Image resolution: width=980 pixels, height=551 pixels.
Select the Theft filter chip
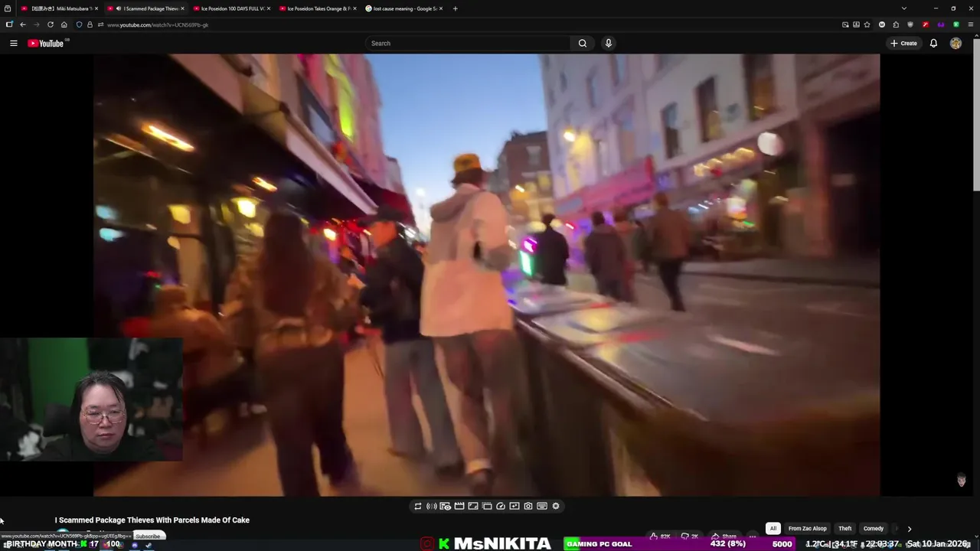[x=845, y=528]
